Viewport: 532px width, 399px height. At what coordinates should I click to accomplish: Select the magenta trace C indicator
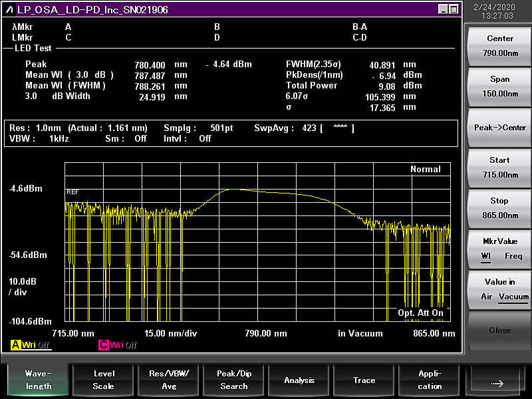(104, 345)
